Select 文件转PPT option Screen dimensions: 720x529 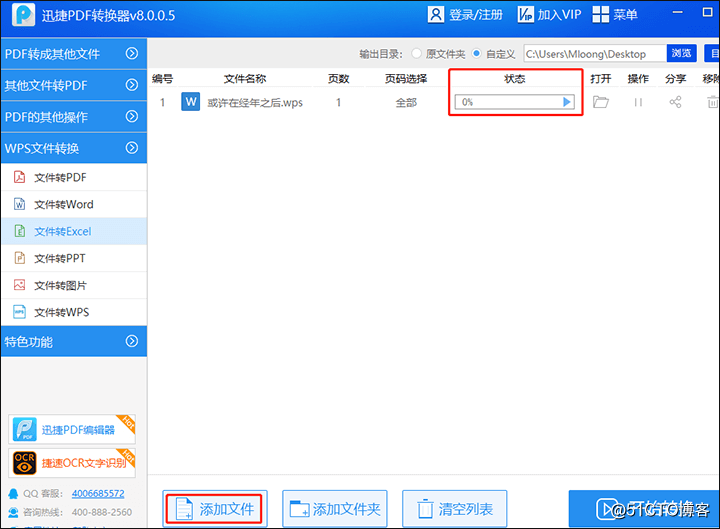pyautogui.click(x=73, y=258)
